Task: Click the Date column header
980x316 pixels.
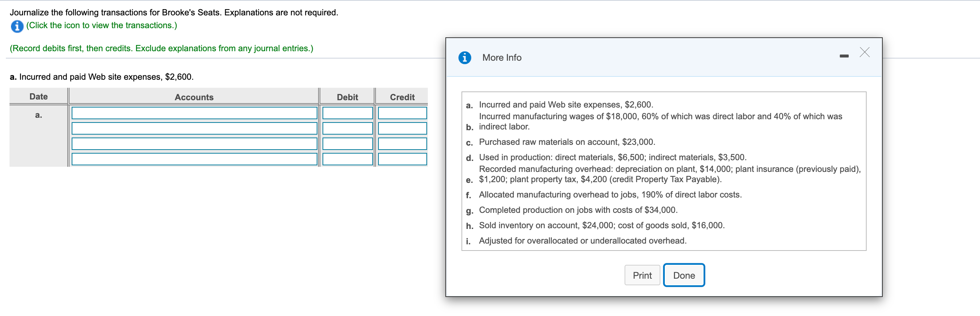Action: pos(38,97)
